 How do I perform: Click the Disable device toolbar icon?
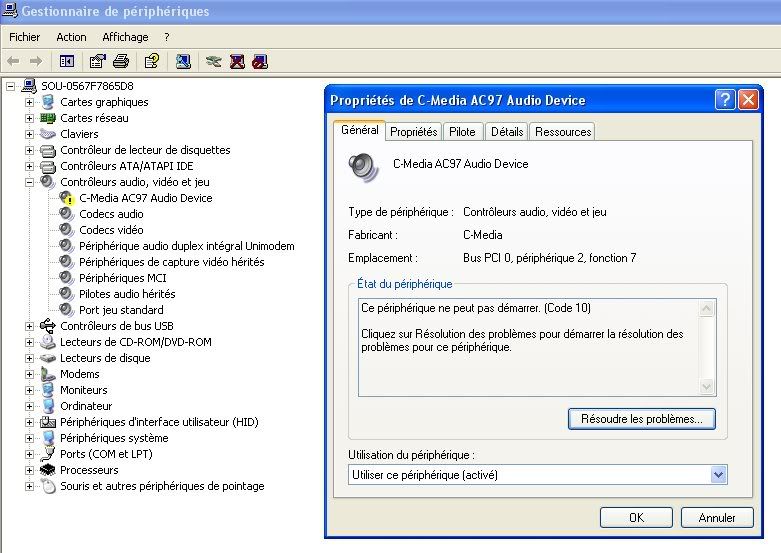coord(260,61)
